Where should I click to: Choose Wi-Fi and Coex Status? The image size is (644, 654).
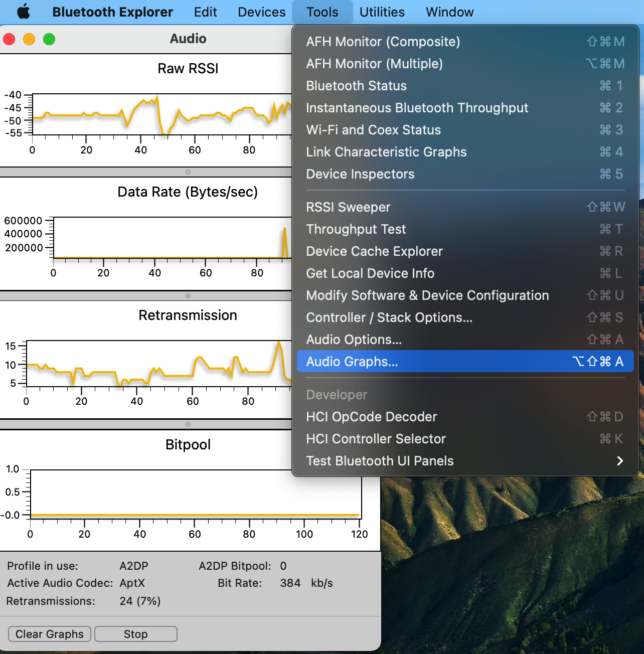point(465,130)
